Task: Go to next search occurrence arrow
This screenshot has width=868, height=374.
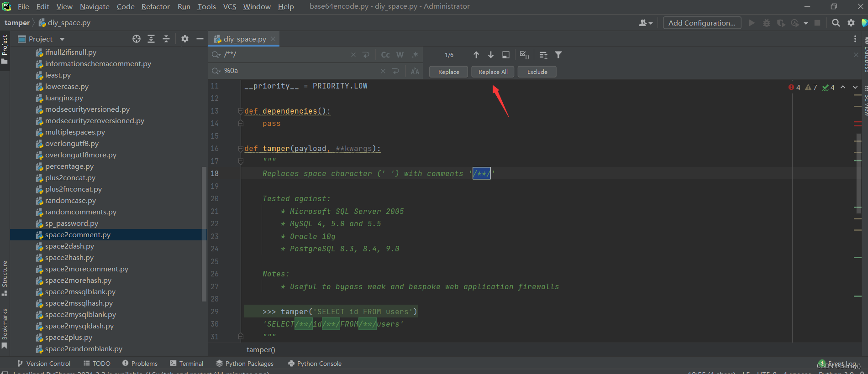Action: pyautogui.click(x=491, y=55)
